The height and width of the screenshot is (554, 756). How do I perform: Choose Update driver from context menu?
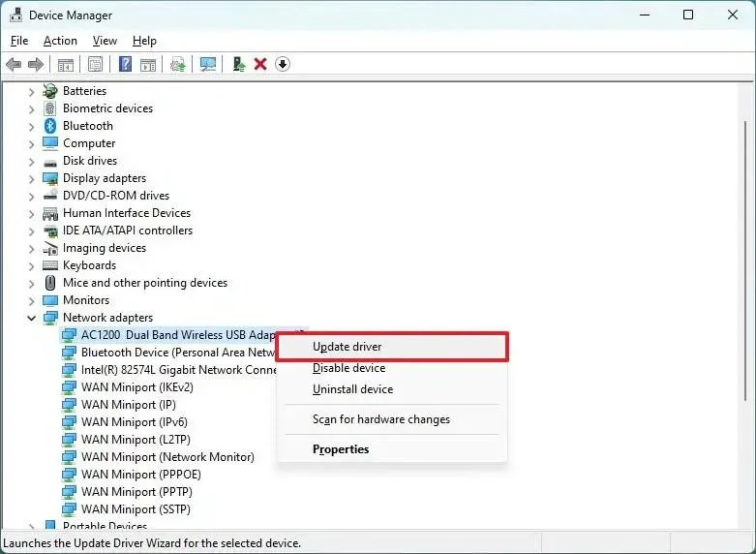coord(392,347)
